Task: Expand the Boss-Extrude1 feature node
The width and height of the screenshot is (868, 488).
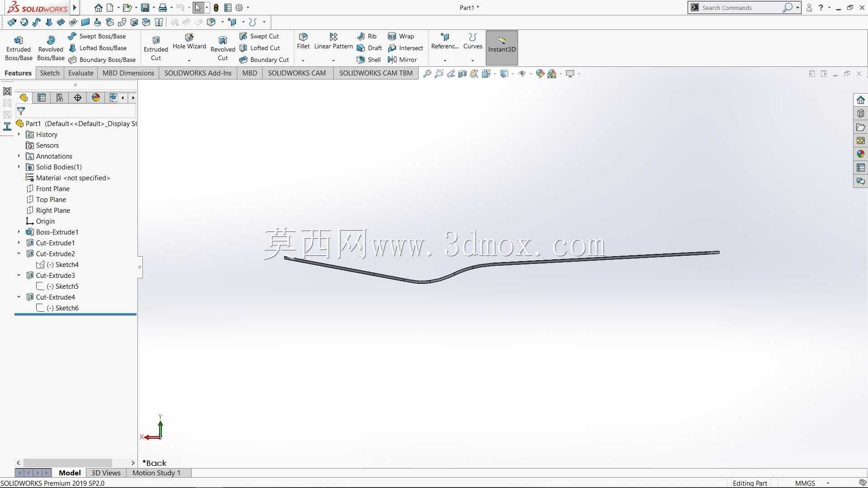Action: [19, 232]
